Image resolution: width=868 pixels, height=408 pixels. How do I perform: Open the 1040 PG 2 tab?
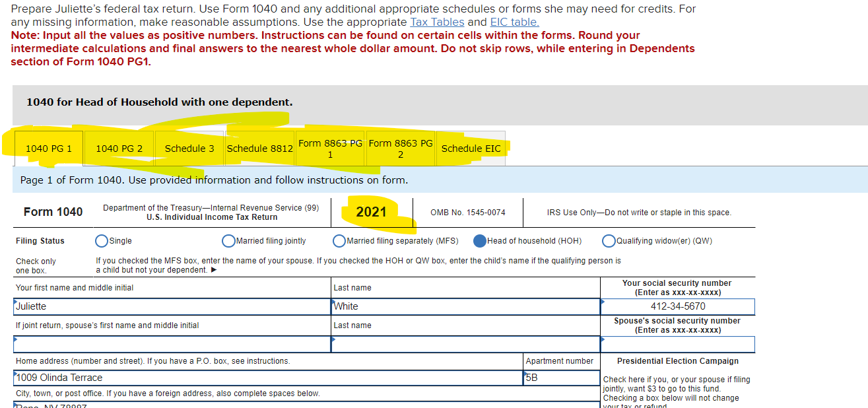[x=119, y=148]
